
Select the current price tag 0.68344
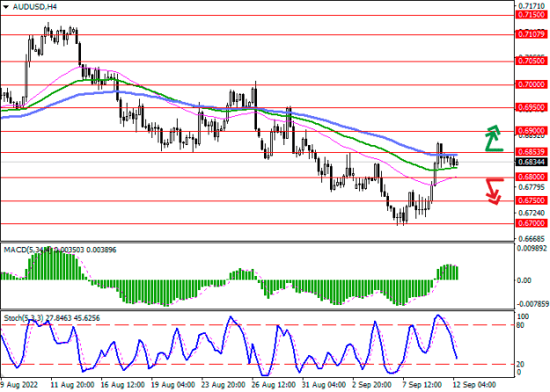532,163
